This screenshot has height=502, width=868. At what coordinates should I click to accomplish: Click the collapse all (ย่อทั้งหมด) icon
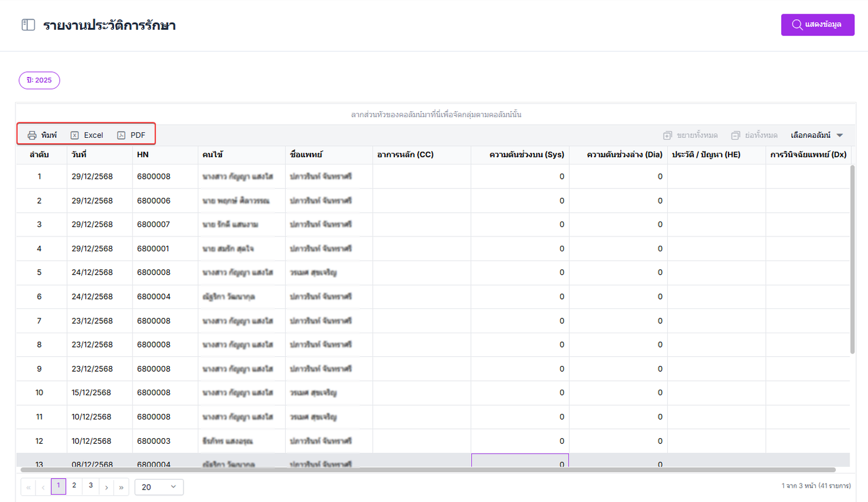click(736, 135)
